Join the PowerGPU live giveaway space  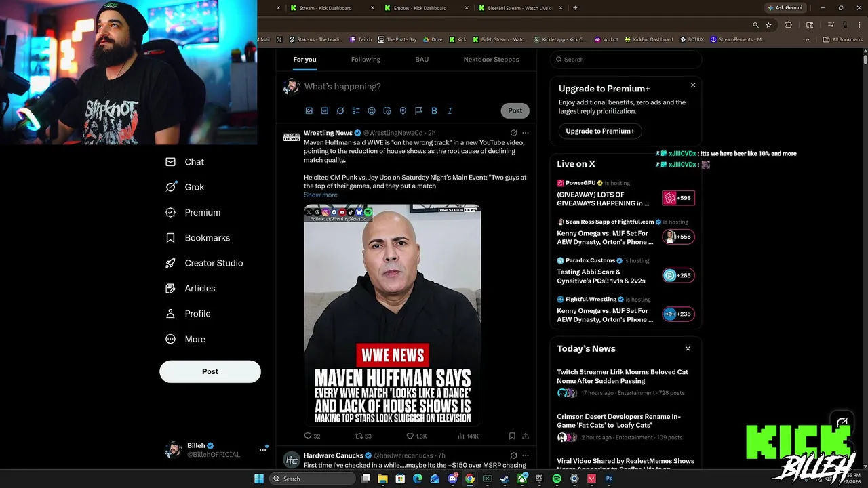[625, 195]
